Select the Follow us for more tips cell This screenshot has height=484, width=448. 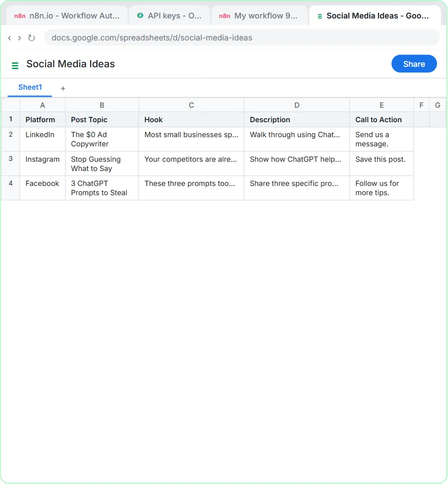382,188
